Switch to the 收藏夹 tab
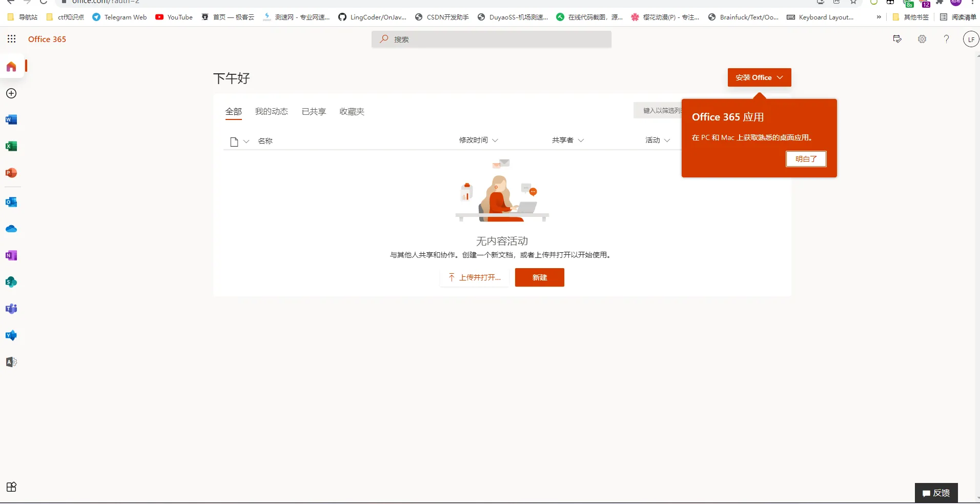This screenshot has width=980, height=504. (x=352, y=111)
